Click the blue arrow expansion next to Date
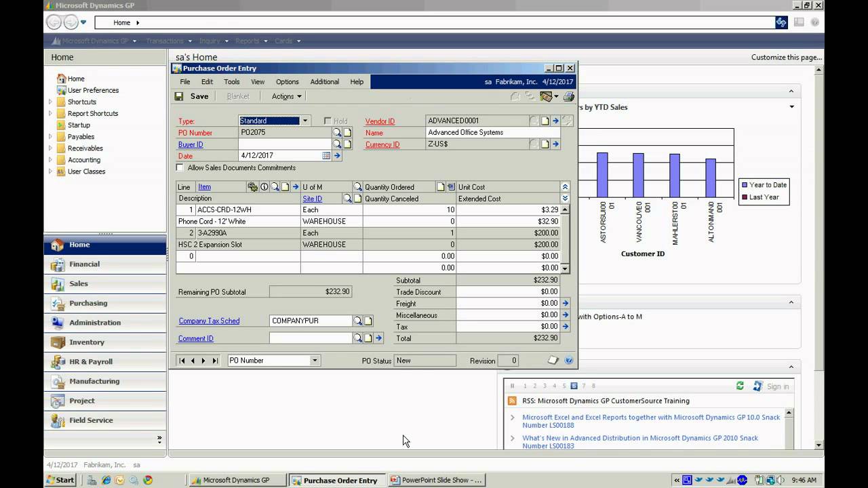 [337, 156]
